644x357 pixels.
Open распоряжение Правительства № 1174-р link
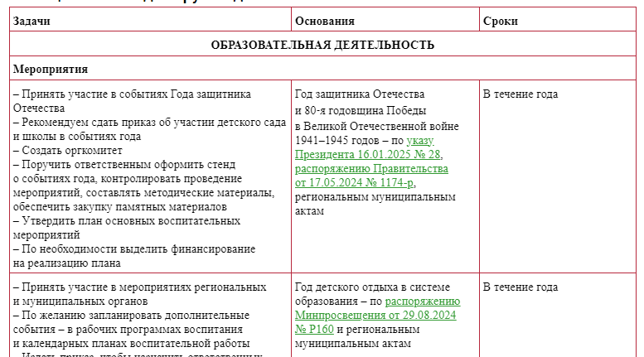(371, 169)
